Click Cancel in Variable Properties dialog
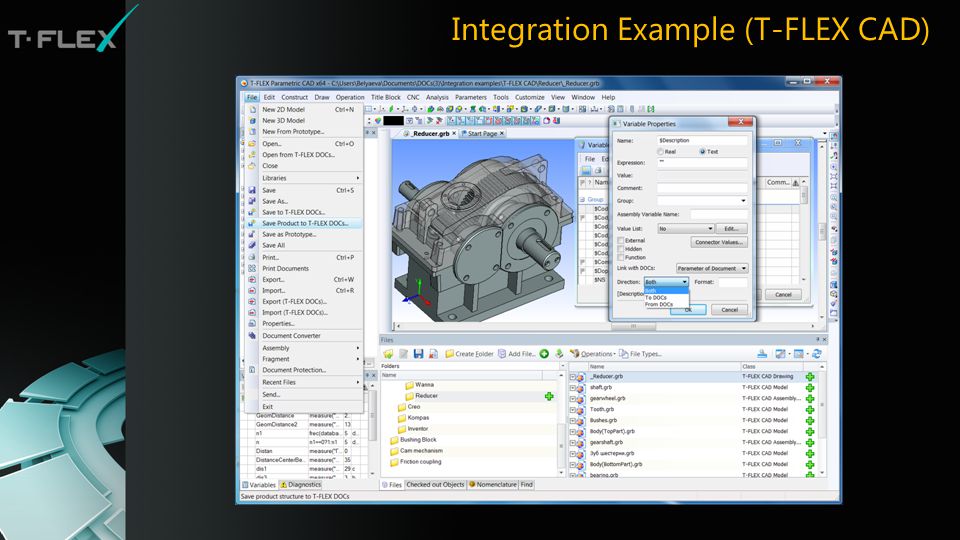 point(729,310)
